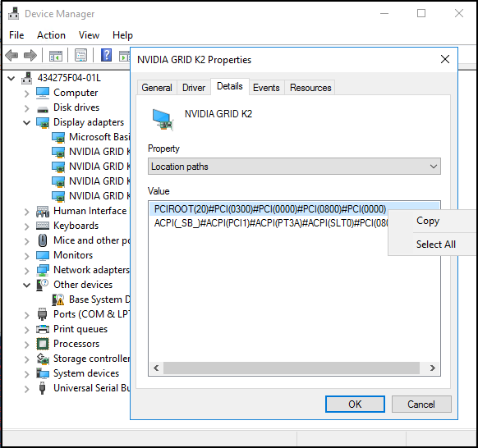Click the Display adapters category icon
This screenshot has height=448, width=478.
[43, 122]
